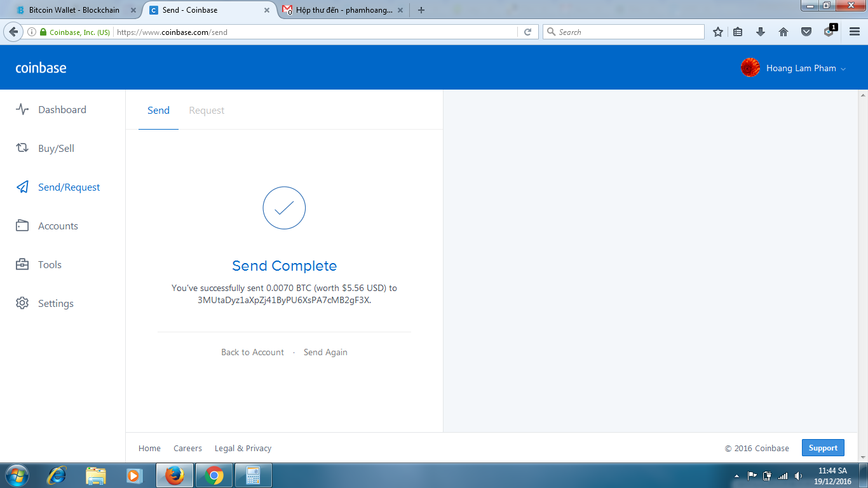Click the Coinbase logo in header
Image resolution: width=868 pixels, height=488 pixels.
pyautogui.click(x=41, y=68)
